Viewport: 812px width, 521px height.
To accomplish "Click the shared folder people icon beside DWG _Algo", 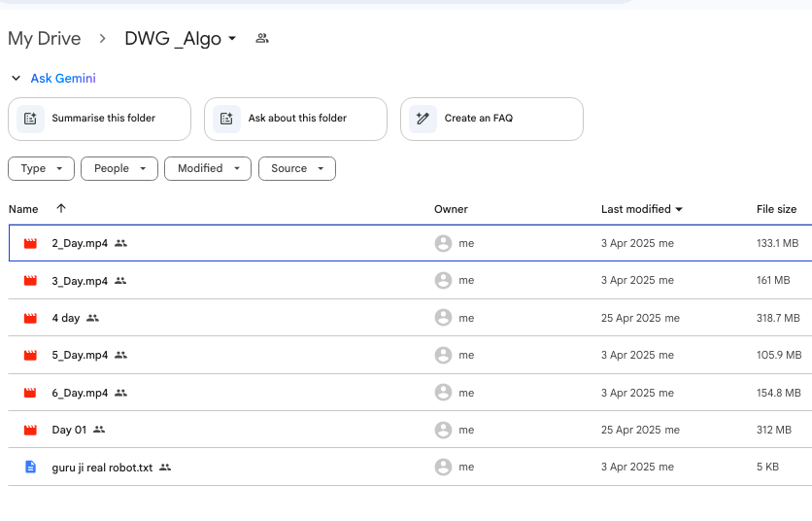I will click(x=261, y=39).
